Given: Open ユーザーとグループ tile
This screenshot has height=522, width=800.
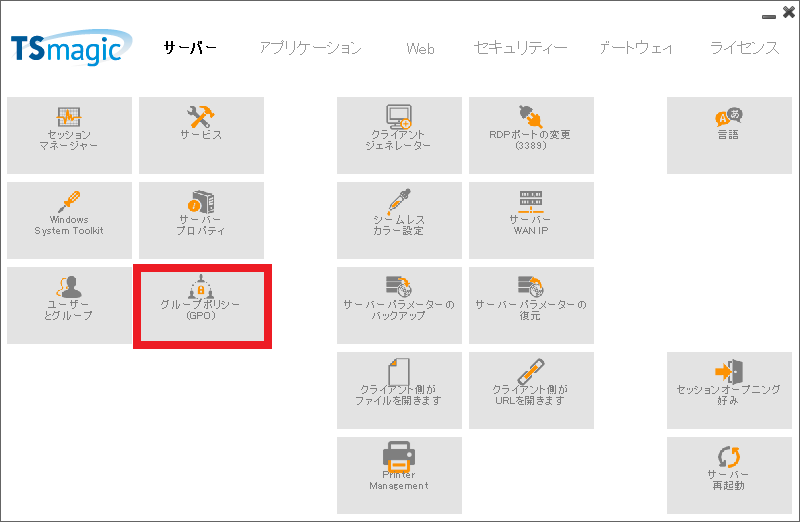Looking at the screenshot, I should (69, 305).
